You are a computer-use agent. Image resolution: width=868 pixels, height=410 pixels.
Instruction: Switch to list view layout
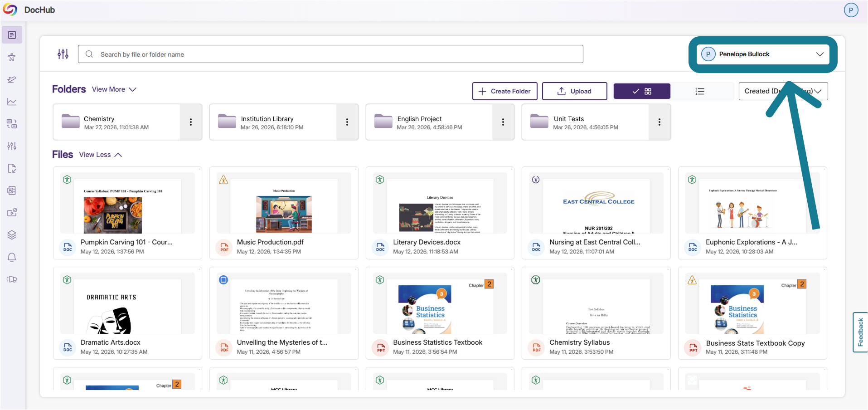[x=700, y=91]
